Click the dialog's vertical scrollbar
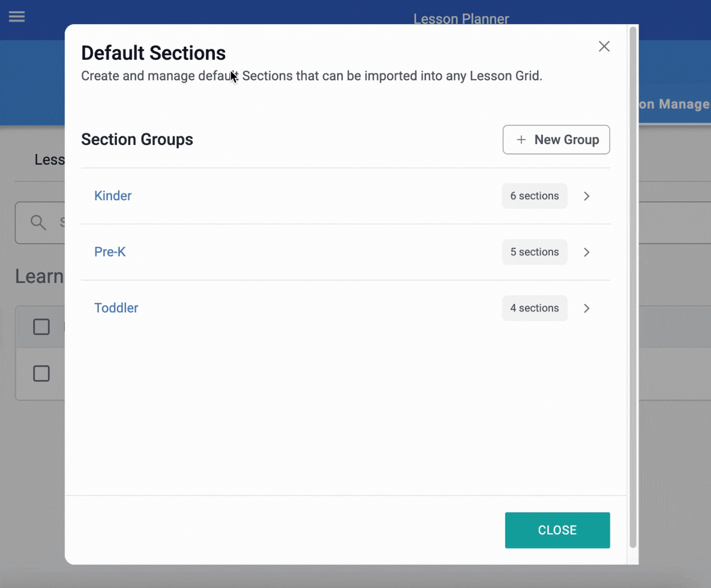This screenshot has height=588, width=711. point(633,287)
